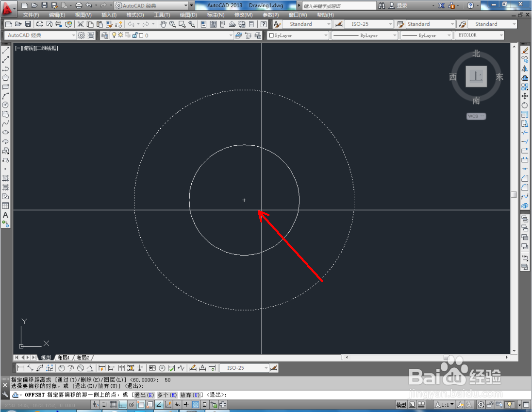
Task: Click the vertical scrollbar thumb of drawing area
Action: [x=514, y=195]
